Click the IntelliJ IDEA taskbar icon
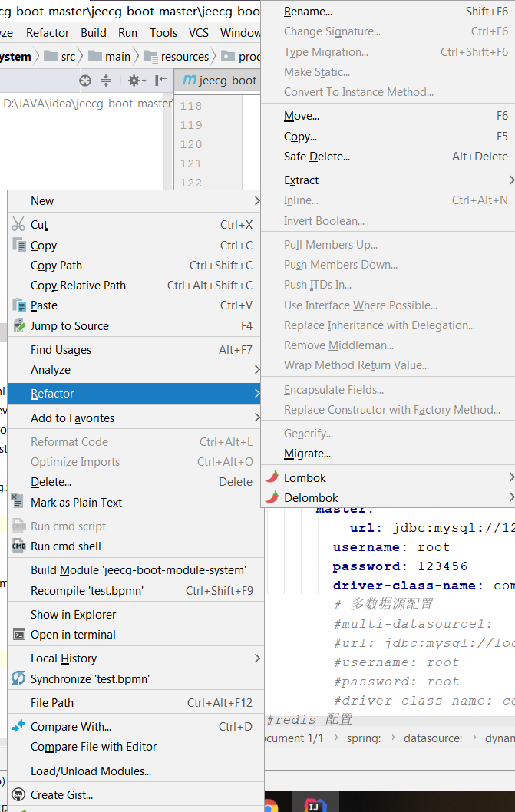This screenshot has height=812, width=515. (x=315, y=804)
